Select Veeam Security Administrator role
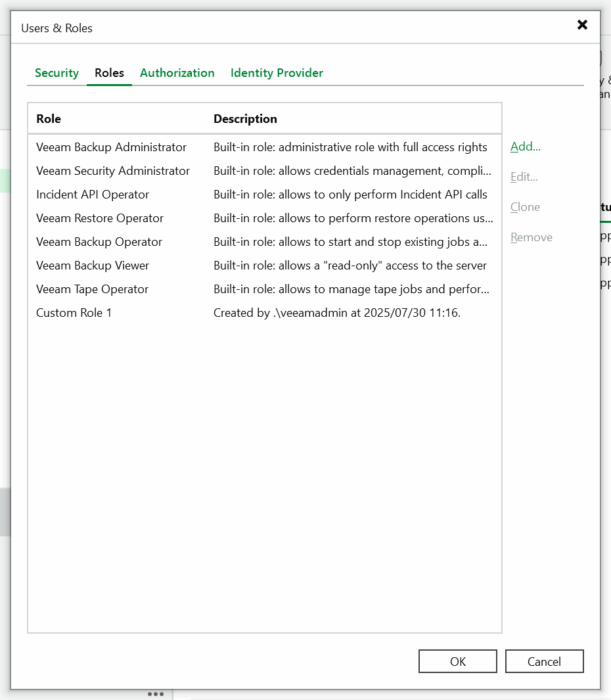Viewport: 611px width, 700px height. coord(265,171)
